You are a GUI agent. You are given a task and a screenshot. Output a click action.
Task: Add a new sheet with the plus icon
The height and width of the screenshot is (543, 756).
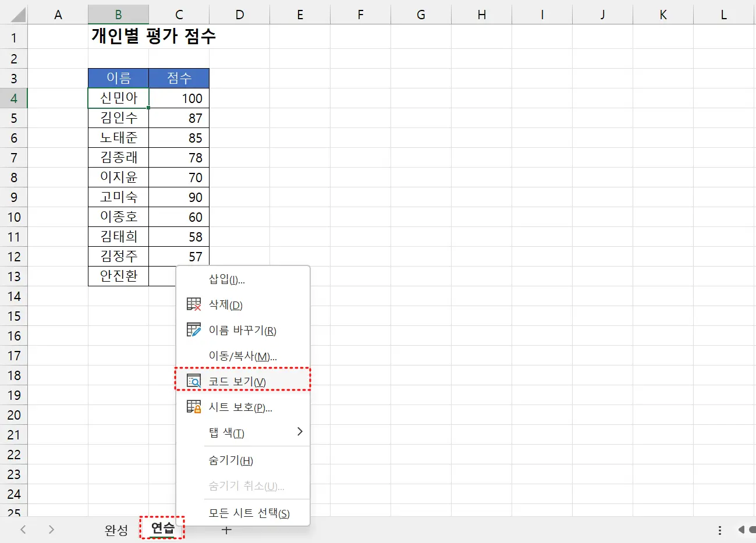[x=227, y=530]
